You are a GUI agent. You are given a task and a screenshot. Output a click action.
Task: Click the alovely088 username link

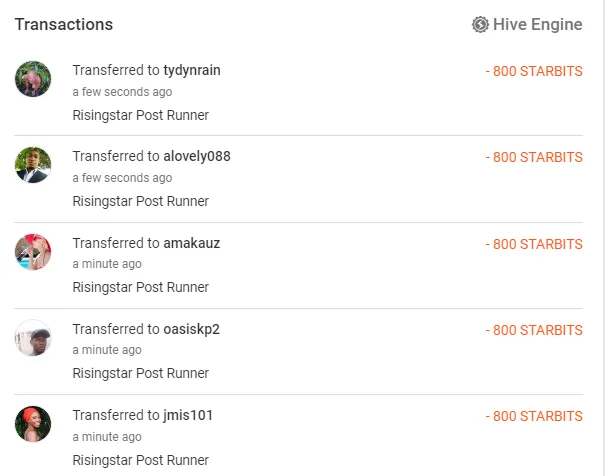coord(196,156)
